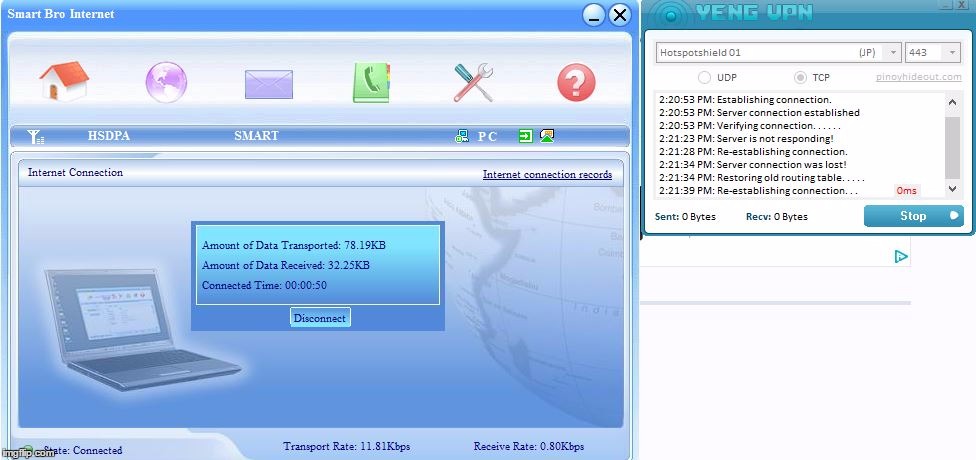Open the screwdriver and wrench settings icon

point(473,82)
